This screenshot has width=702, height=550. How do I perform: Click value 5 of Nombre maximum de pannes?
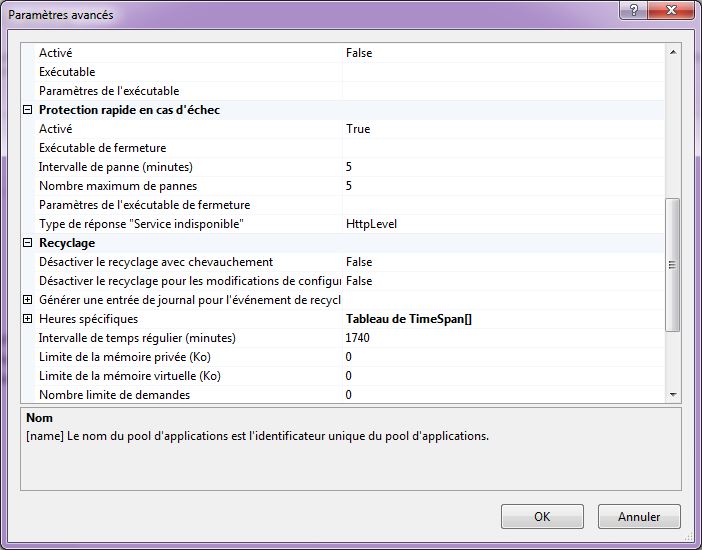[x=349, y=186]
